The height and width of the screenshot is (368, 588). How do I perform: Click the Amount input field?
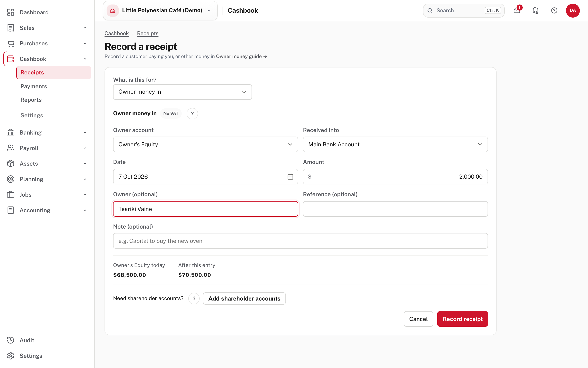[395, 177]
